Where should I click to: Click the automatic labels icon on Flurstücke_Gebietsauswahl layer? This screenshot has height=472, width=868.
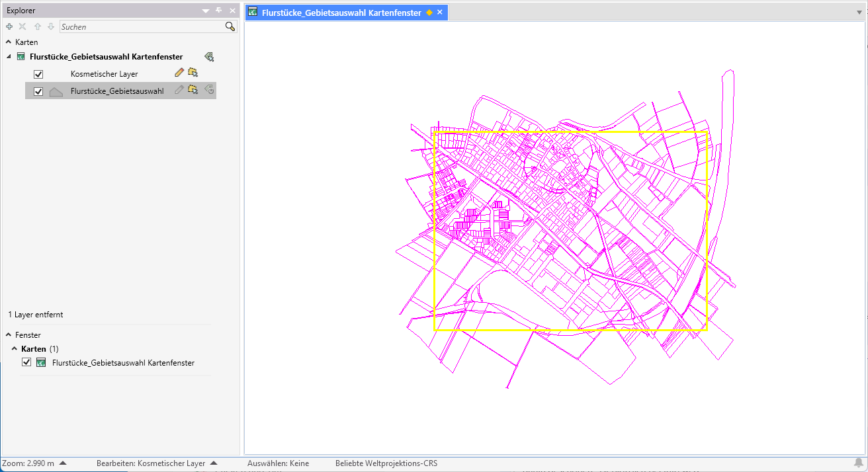pyautogui.click(x=209, y=90)
